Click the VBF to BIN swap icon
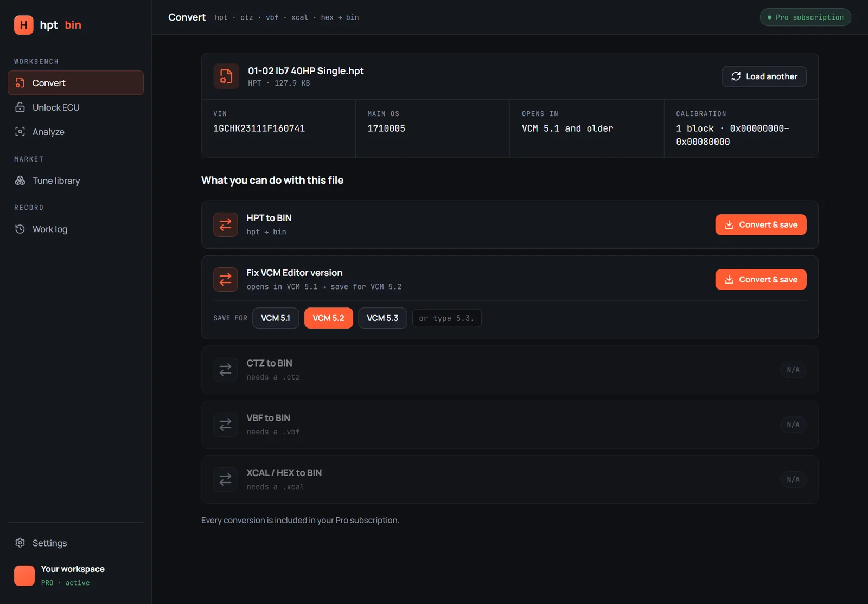This screenshot has width=868, height=604. [226, 425]
